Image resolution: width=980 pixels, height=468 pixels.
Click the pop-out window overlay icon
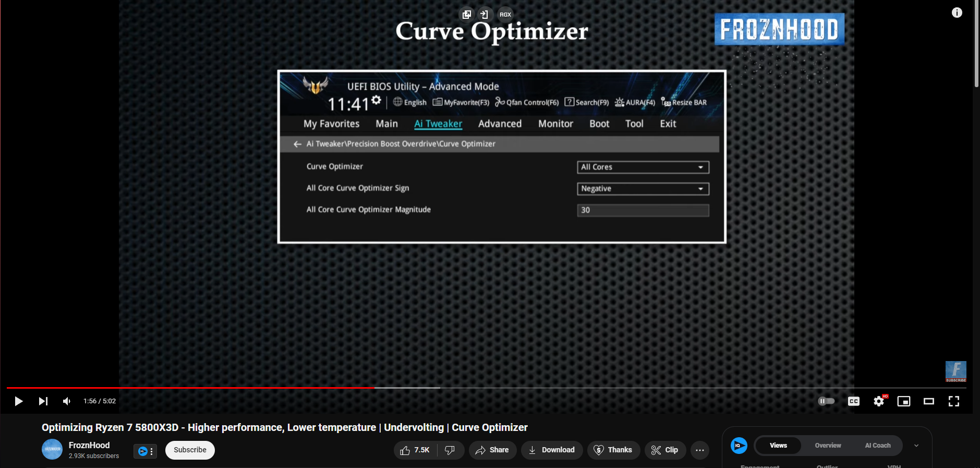tap(467, 15)
